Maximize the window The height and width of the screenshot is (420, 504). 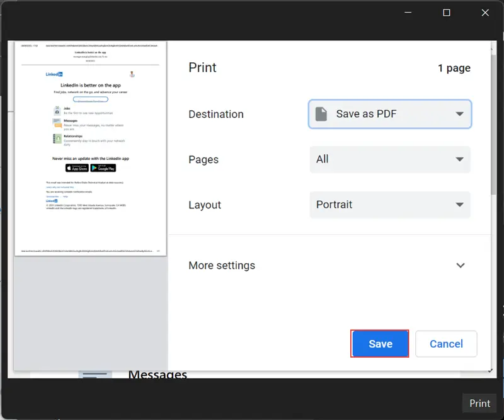(447, 13)
